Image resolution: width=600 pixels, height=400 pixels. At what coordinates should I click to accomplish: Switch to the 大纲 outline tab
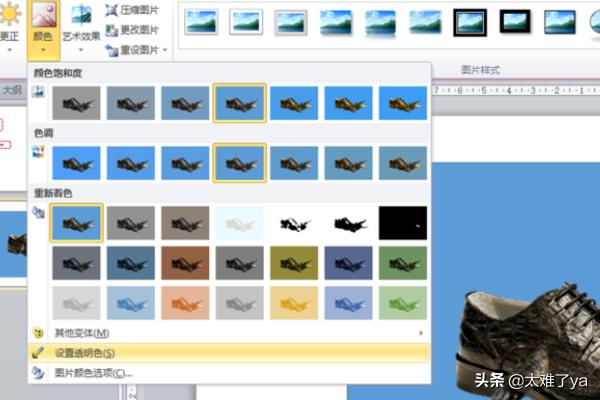pos(12,90)
